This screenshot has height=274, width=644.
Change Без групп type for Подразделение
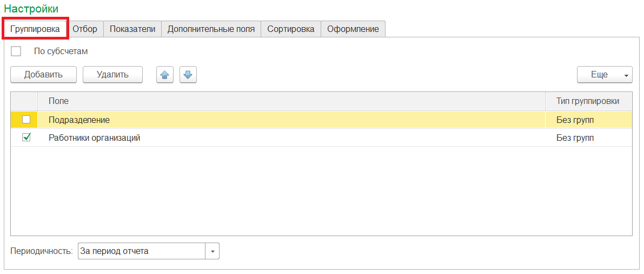pos(575,120)
